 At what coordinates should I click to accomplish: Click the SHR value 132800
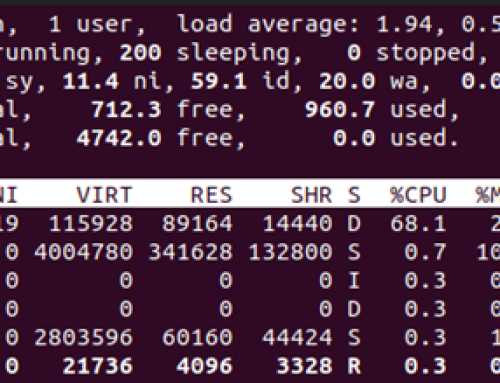point(290,252)
